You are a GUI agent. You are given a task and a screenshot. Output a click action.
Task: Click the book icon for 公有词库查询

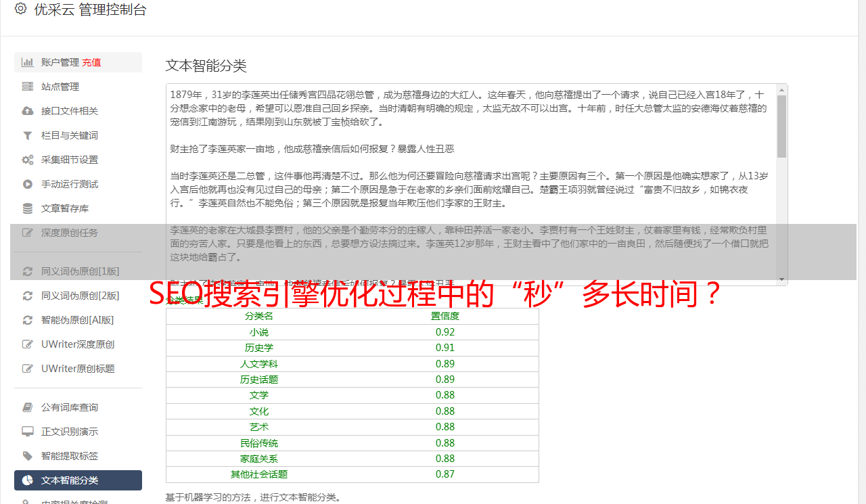[x=28, y=407]
